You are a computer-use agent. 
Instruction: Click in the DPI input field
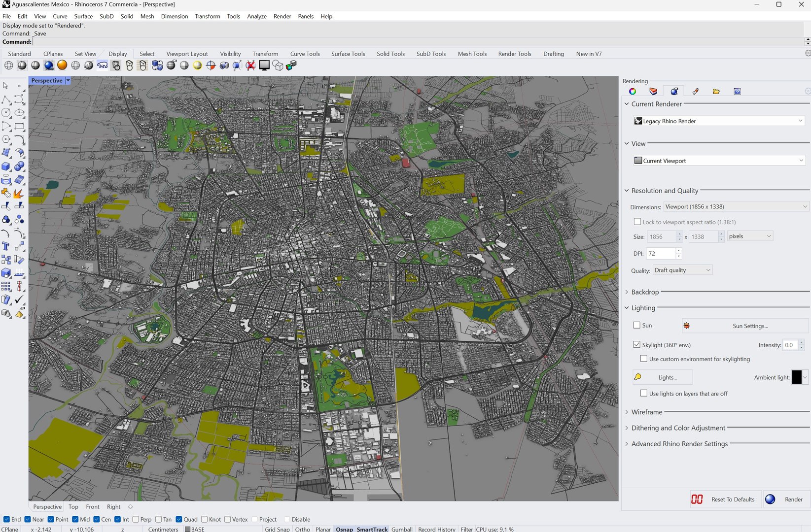click(x=660, y=253)
